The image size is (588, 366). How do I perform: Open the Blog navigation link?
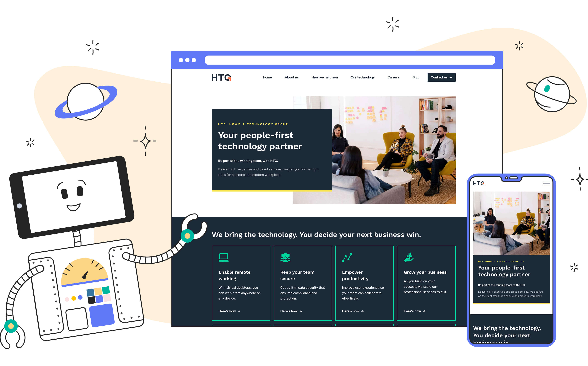coord(416,77)
